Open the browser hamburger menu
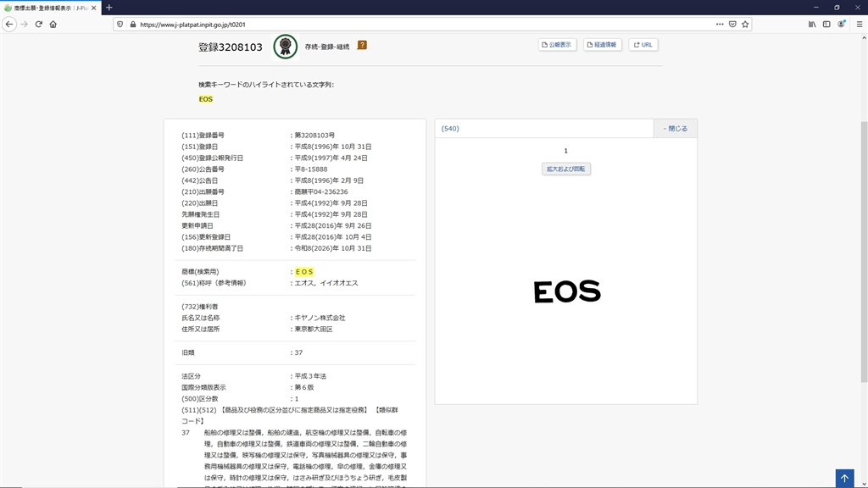The height and width of the screenshot is (488, 868). (860, 25)
